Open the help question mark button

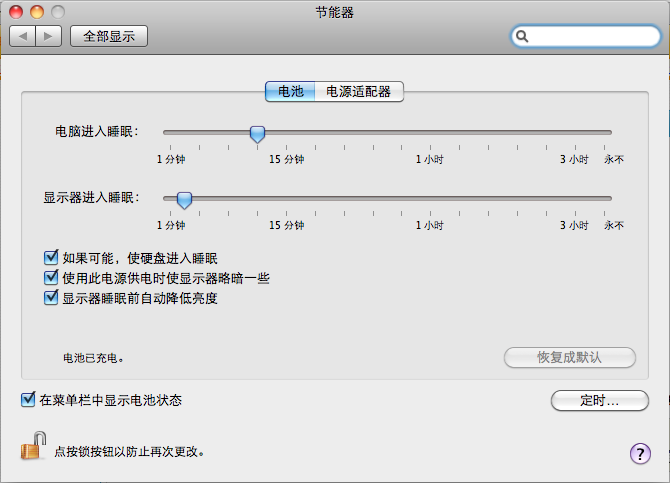click(x=640, y=454)
